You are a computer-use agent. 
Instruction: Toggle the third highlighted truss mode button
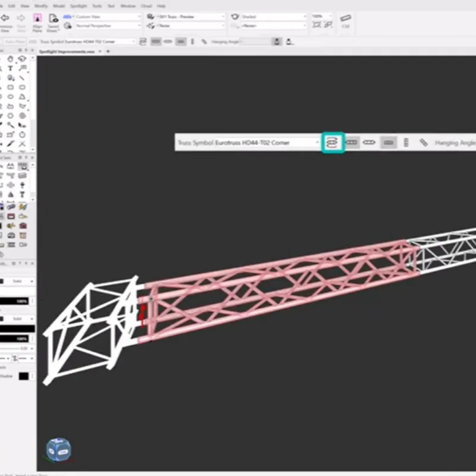pos(181,42)
